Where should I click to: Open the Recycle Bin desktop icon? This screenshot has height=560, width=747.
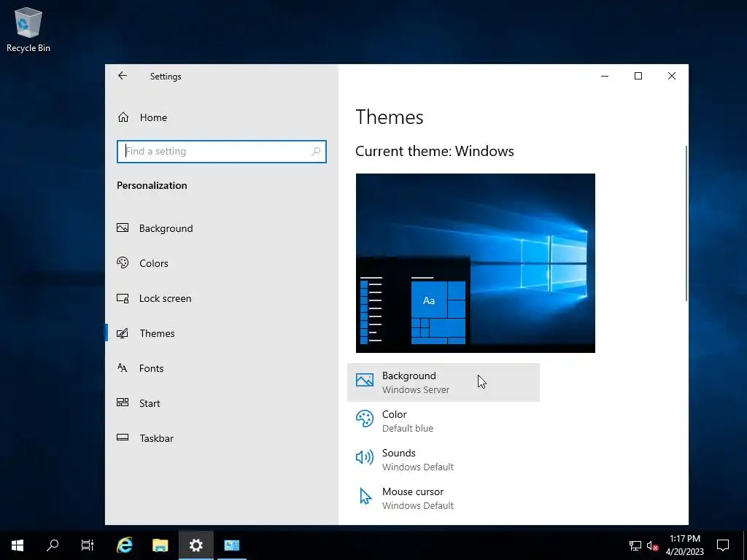click(28, 29)
